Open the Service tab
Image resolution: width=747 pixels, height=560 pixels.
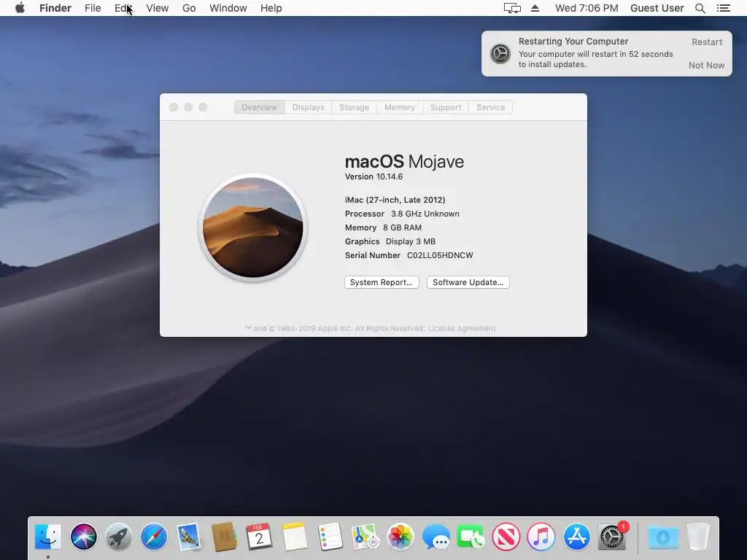click(490, 107)
